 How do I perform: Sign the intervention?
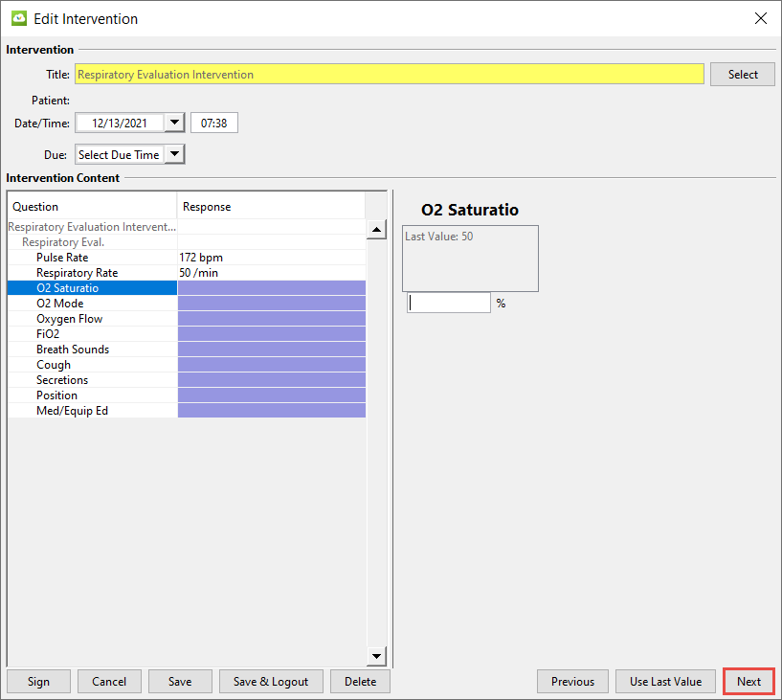38,682
